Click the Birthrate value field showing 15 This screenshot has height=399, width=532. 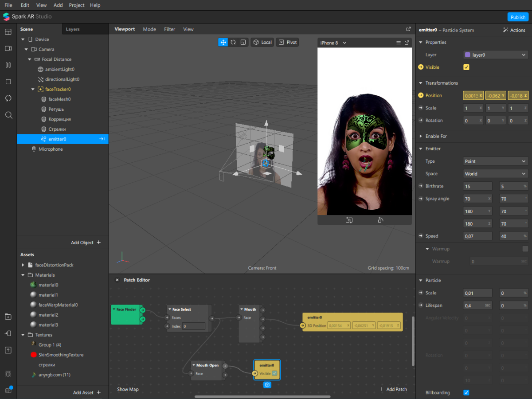point(477,186)
